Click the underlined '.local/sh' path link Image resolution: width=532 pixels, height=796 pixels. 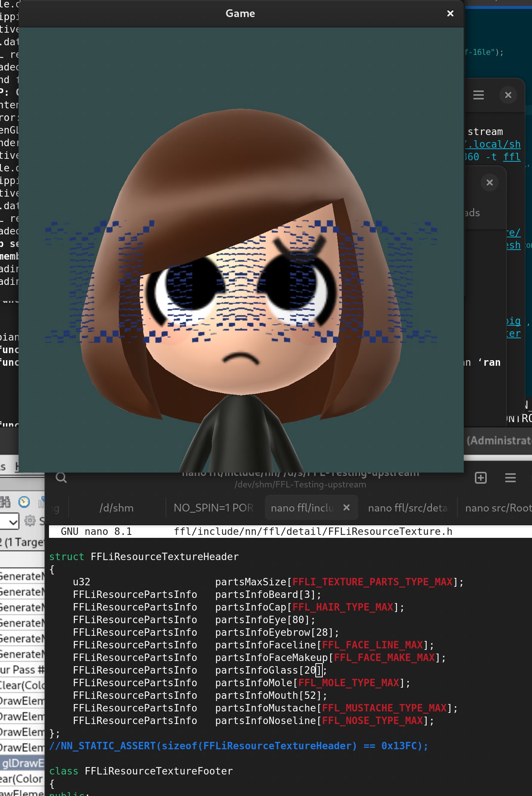[x=493, y=144]
